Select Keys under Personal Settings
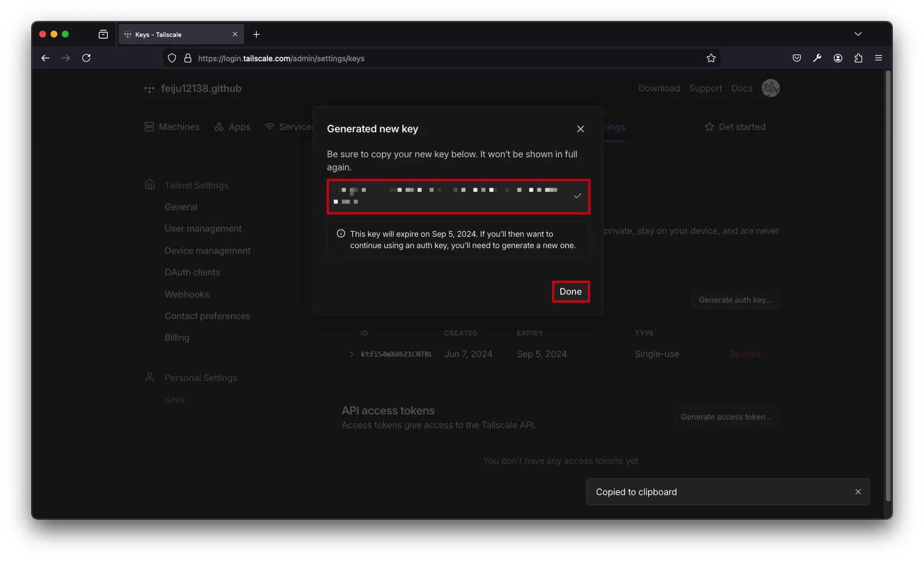Screen dimensions: 924x561 tap(175, 400)
